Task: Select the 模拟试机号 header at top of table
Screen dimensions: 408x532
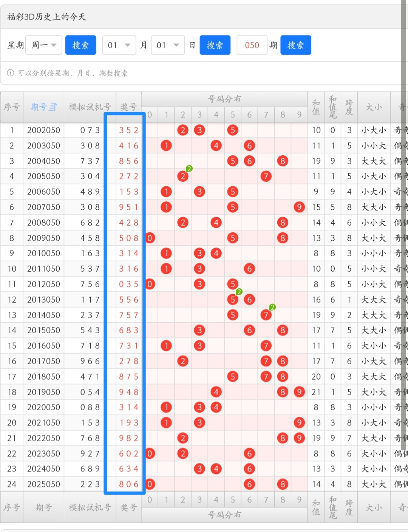Action: (90, 107)
